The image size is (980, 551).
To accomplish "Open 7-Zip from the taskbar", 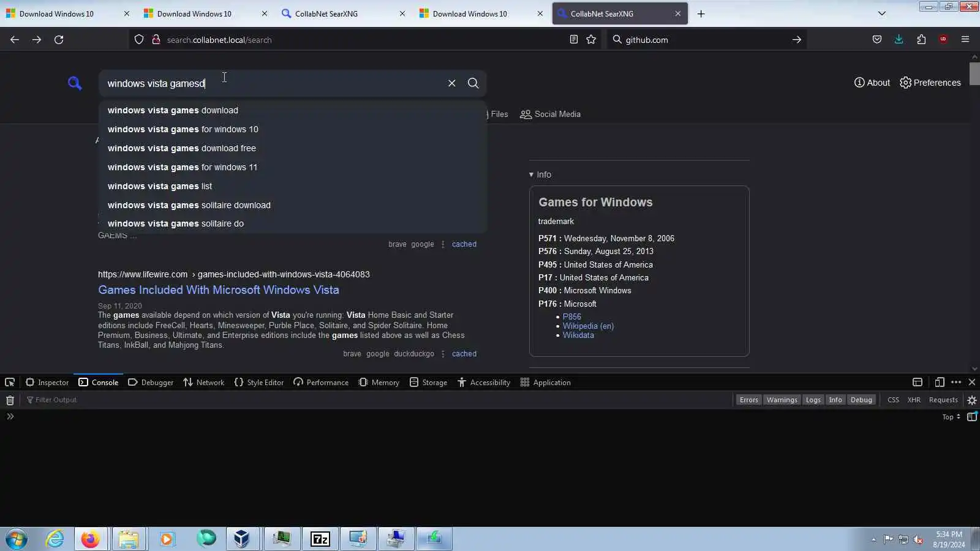I will tap(320, 539).
